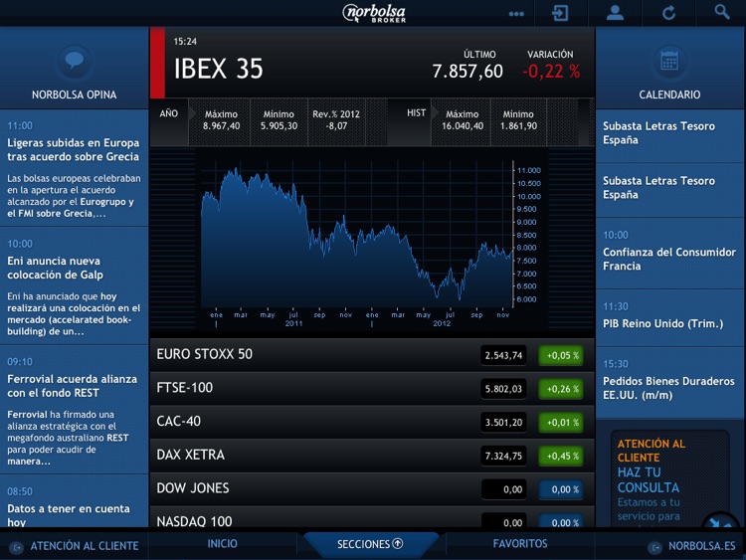Select the first 'Subasta Letras Tesoro España' event
Viewport: 746px width, 560px height.
tap(670, 136)
